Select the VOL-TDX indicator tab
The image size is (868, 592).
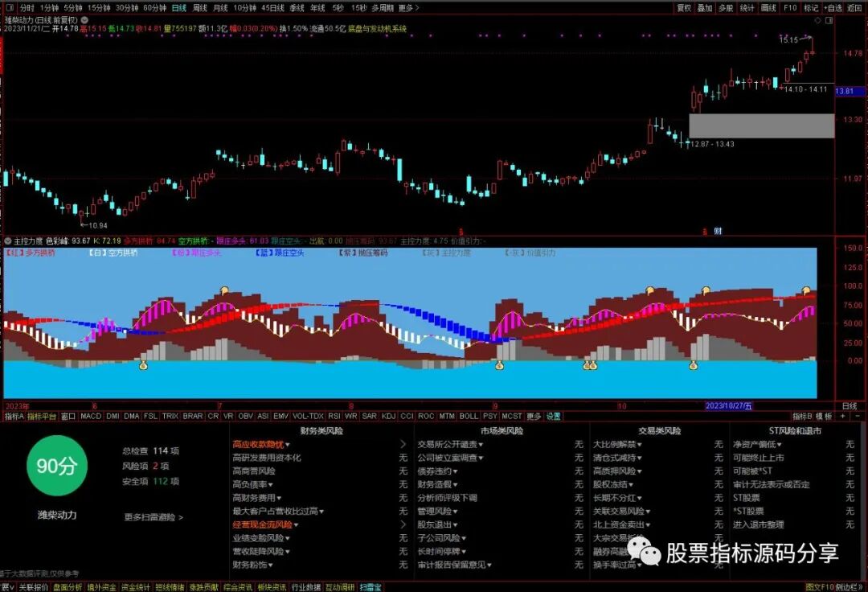(x=308, y=416)
